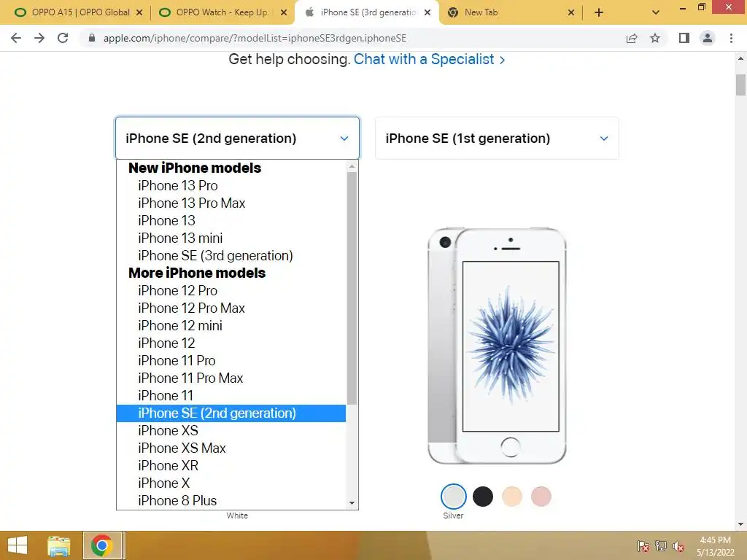The width and height of the screenshot is (747, 560).
Task: Click the iPhone SE (1st generation) product image
Action: pyautogui.click(x=497, y=346)
